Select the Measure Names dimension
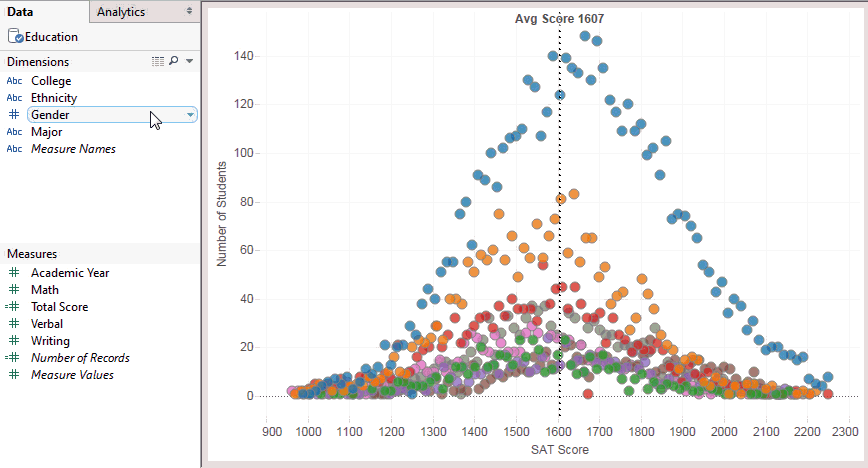868x468 pixels. click(x=73, y=149)
